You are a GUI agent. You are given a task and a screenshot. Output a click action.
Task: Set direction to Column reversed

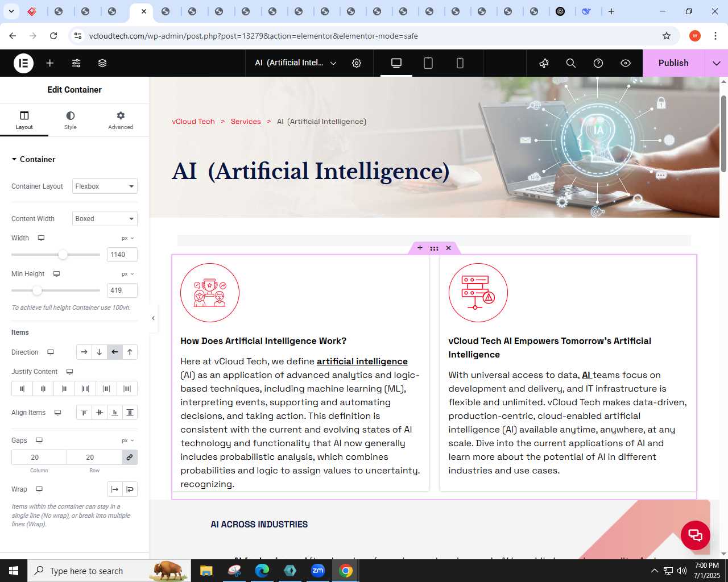point(130,352)
